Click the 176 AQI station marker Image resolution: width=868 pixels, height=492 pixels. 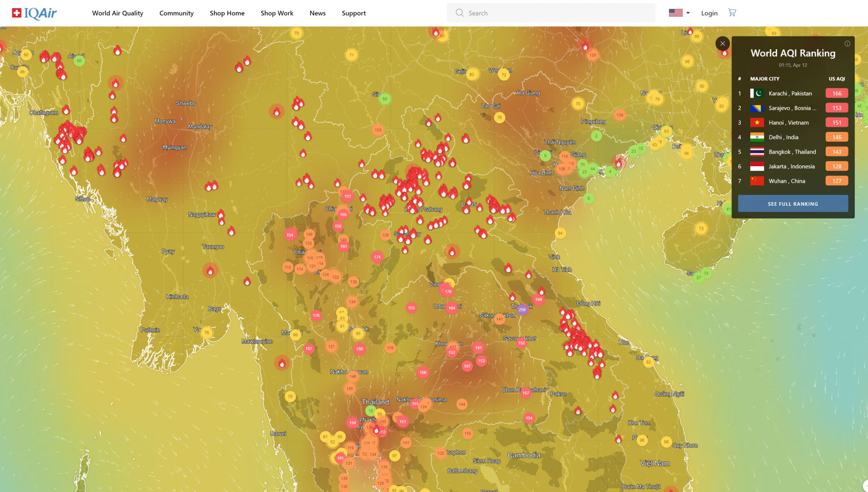coord(316,315)
